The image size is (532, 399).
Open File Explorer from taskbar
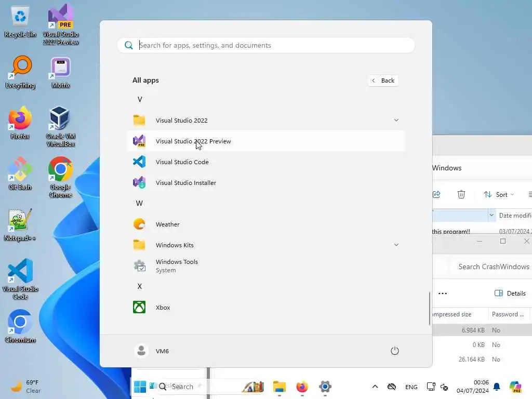coord(279,387)
